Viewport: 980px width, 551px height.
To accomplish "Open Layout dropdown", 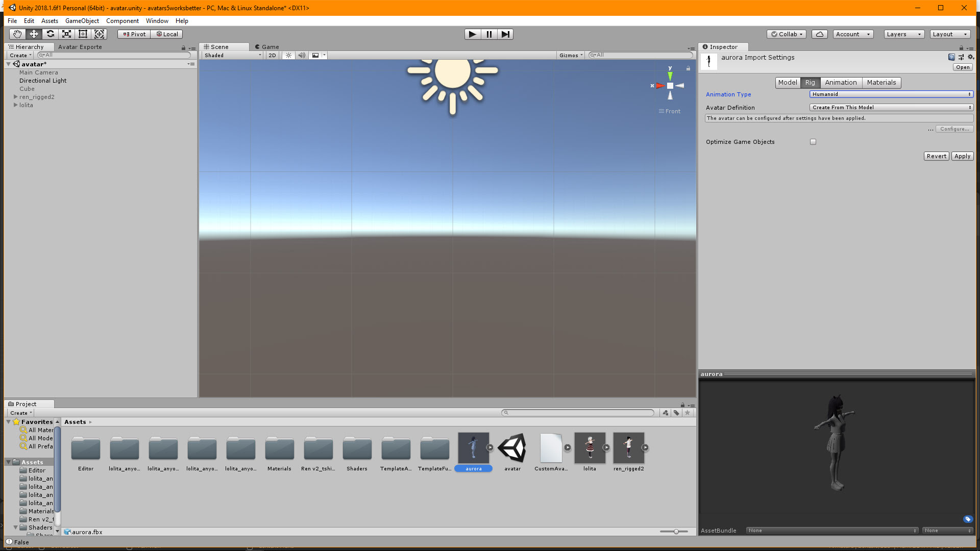I will tap(950, 34).
